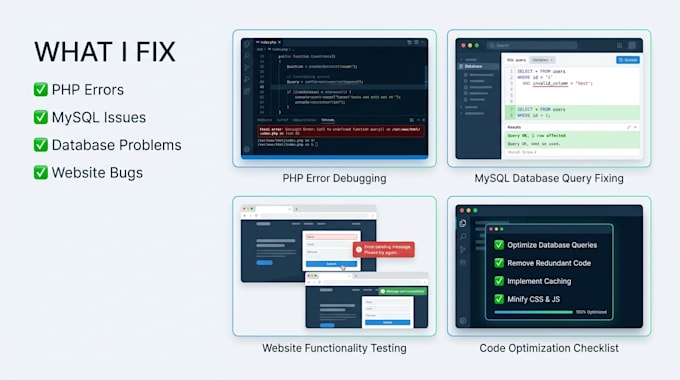Click the 'Query OK, 1 row affected' result

pyautogui.click(x=536, y=135)
